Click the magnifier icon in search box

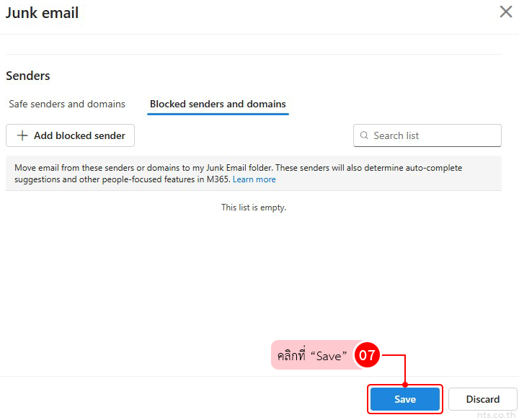(x=364, y=135)
